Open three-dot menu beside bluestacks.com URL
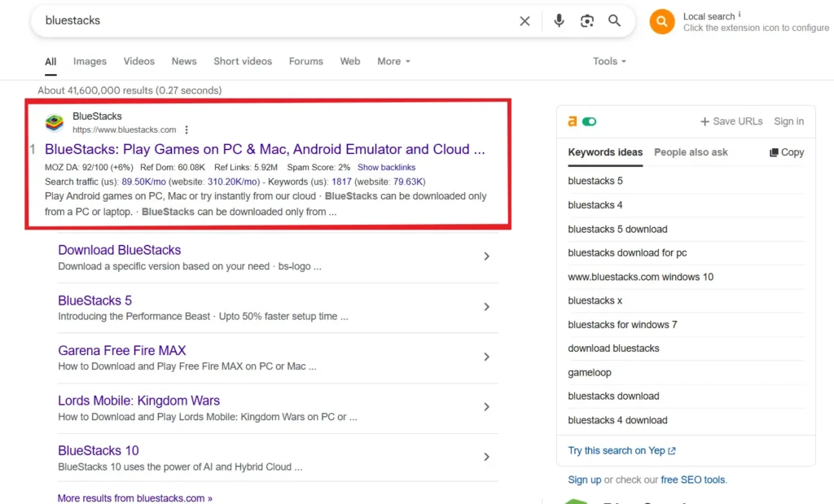Screen dimensions: 834x504 click(187, 129)
